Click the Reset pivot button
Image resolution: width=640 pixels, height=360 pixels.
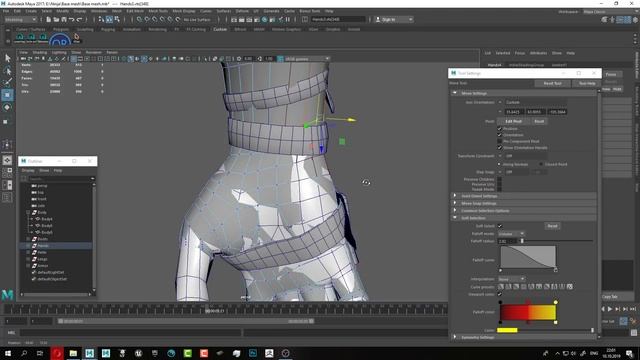pos(539,121)
